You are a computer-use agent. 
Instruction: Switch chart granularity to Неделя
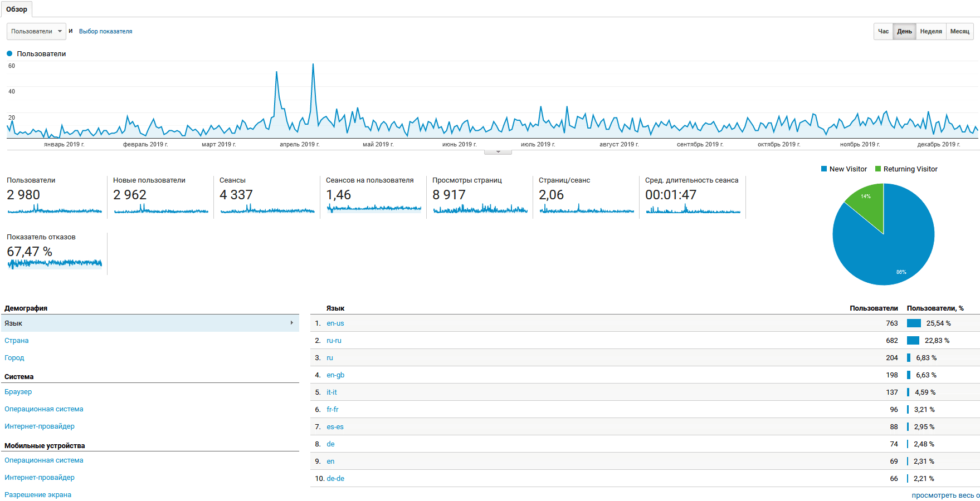tap(931, 31)
